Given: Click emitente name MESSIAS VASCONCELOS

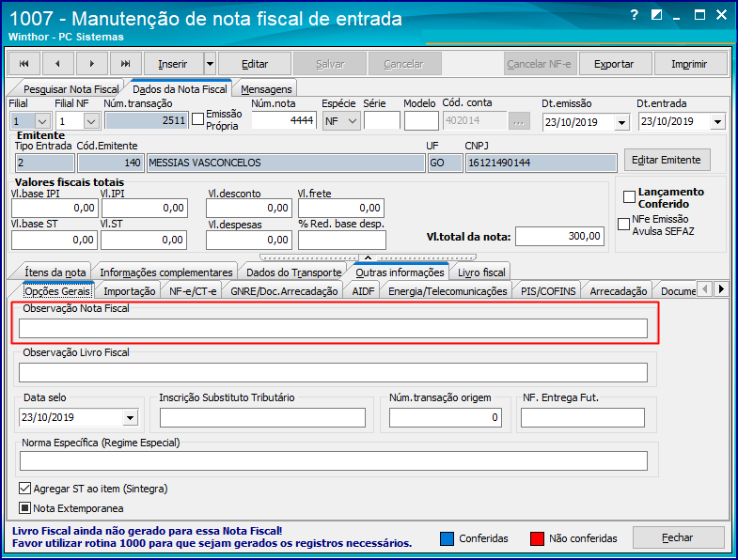Looking at the screenshot, I should pyautogui.click(x=286, y=163).
